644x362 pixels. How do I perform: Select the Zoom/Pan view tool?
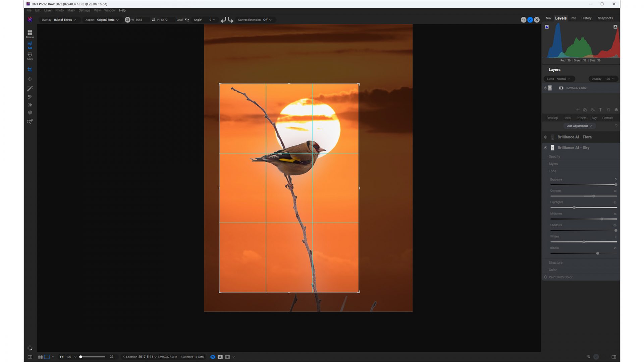[x=30, y=121]
